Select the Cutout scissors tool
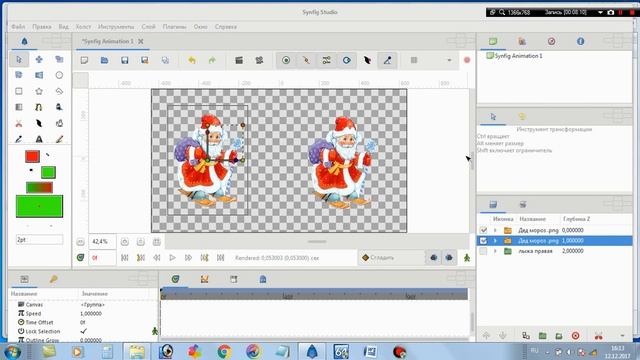Viewport: 640px width, 360px height. [x=19, y=123]
